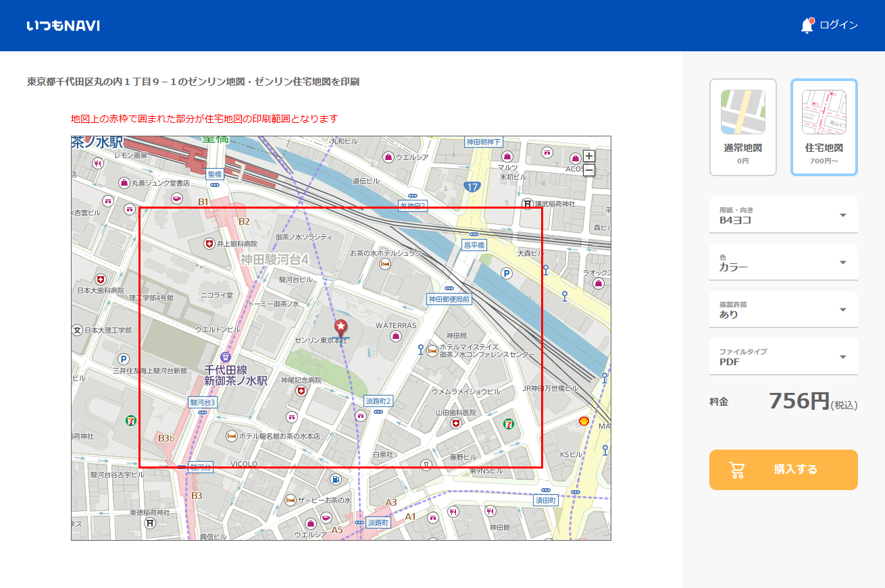Screen dimensions: 885x588
Task: Click the 日本大歯科病院 hospital icon
Action: click(101, 279)
